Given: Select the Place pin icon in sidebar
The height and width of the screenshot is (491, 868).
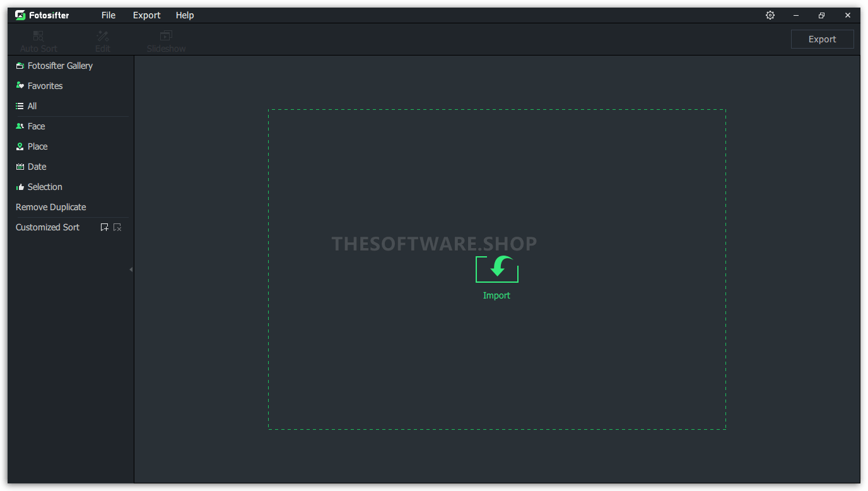Looking at the screenshot, I should pos(19,146).
